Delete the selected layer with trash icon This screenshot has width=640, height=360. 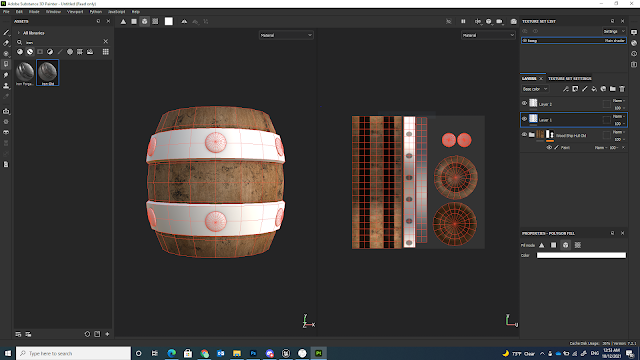(x=622, y=89)
